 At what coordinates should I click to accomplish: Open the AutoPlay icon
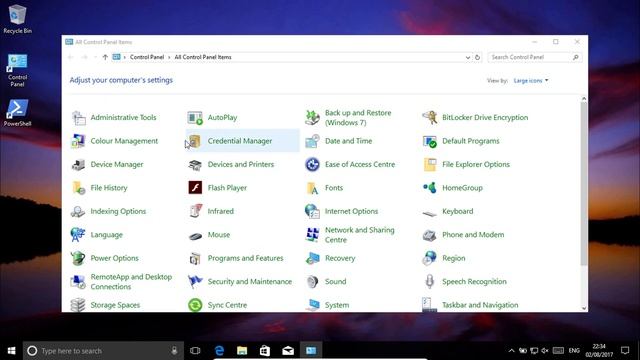(x=195, y=118)
